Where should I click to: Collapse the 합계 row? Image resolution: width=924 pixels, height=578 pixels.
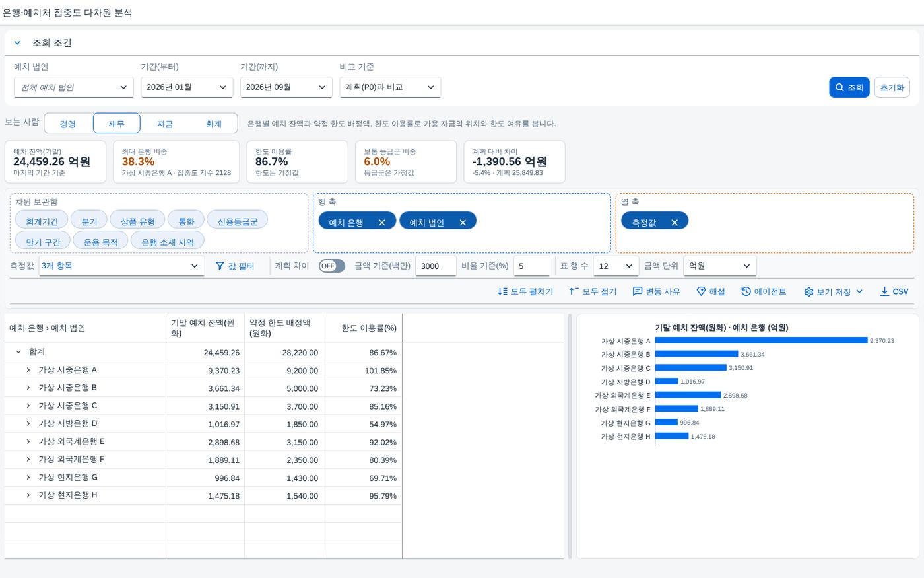click(18, 352)
